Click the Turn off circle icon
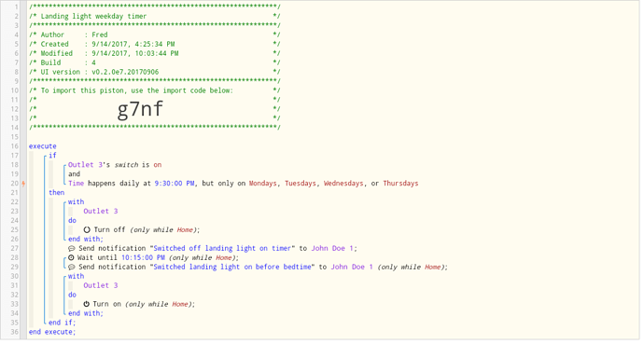Screen dimensions: 644x344 (87, 230)
